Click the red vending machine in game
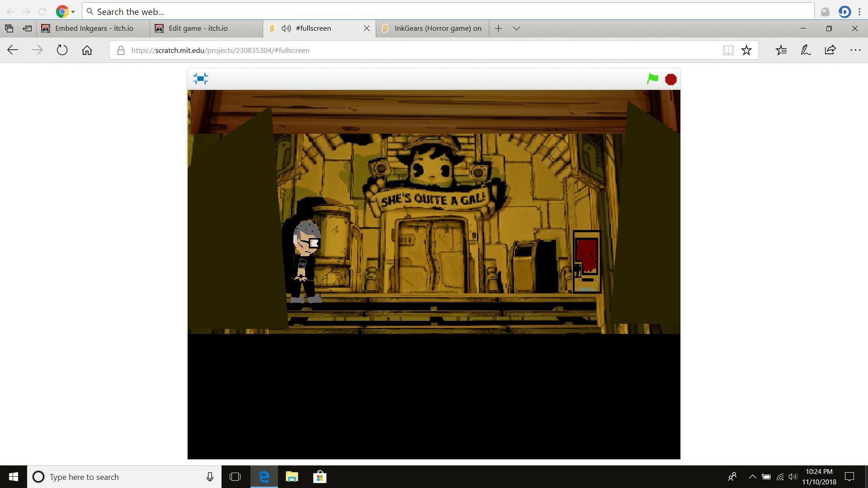Viewport: 868px width, 488px height. [587, 262]
